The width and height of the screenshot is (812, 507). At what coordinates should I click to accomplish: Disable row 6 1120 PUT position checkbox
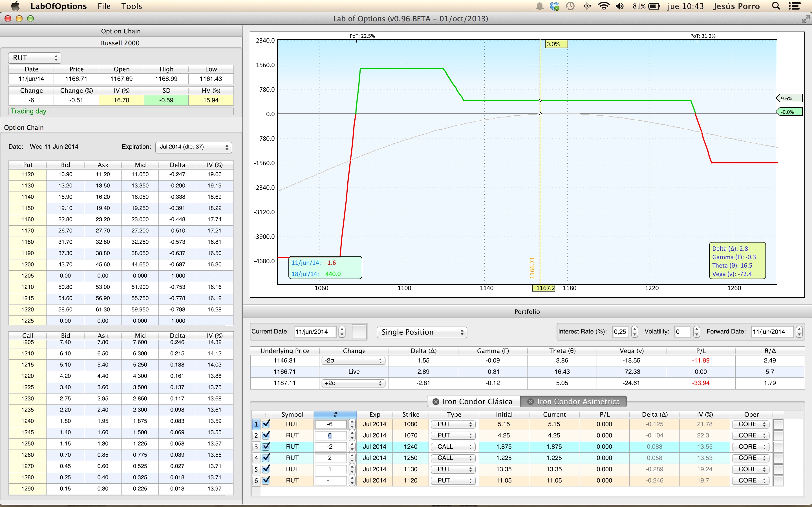(x=266, y=480)
